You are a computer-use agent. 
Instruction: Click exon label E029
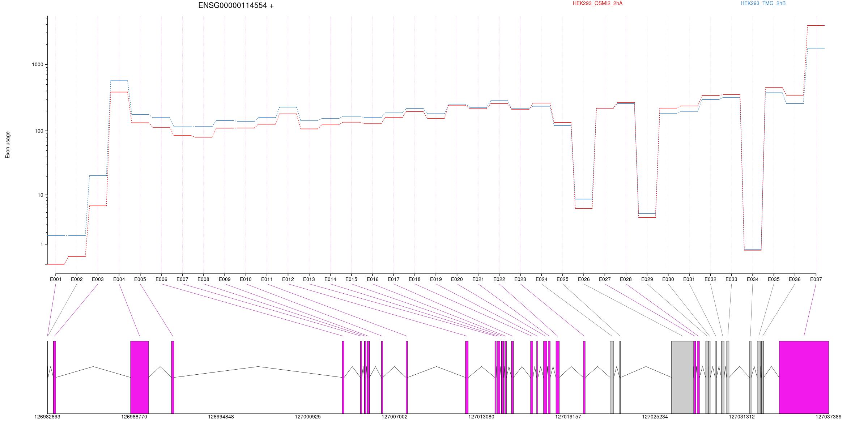(647, 279)
